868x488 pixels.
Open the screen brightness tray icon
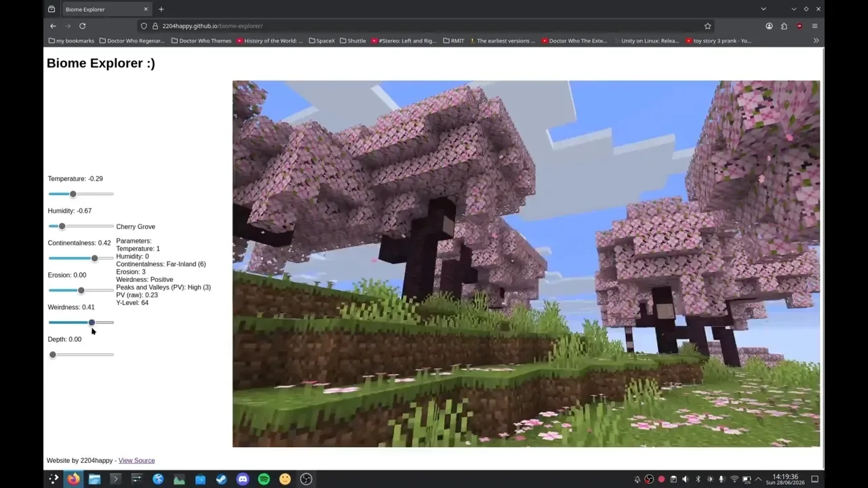coord(710,479)
